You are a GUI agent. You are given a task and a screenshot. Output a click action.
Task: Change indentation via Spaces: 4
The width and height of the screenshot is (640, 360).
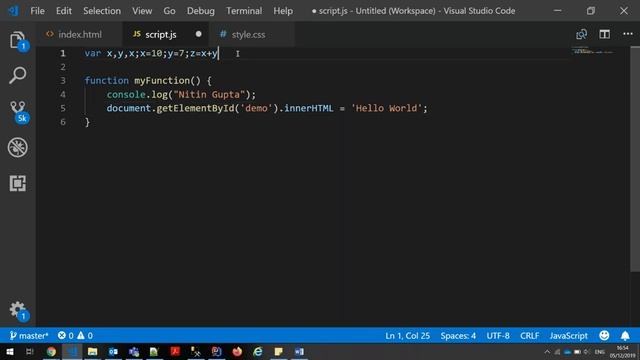pos(458,336)
